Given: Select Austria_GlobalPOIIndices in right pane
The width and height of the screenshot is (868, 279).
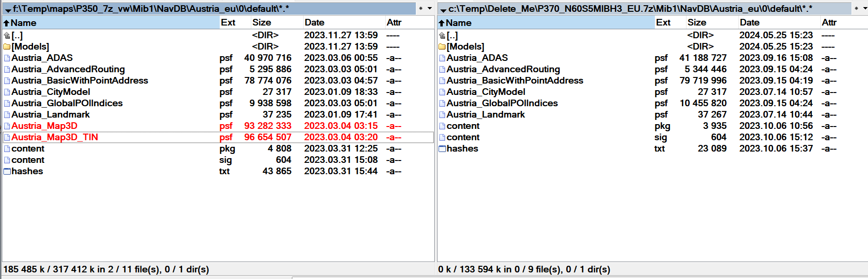Looking at the screenshot, I should pyautogui.click(x=502, y=103).
